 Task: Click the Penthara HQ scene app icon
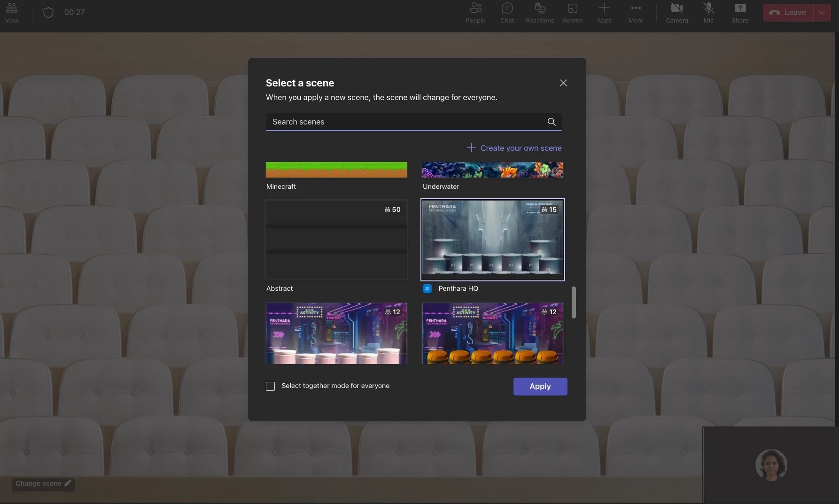(x=427, y=289)
